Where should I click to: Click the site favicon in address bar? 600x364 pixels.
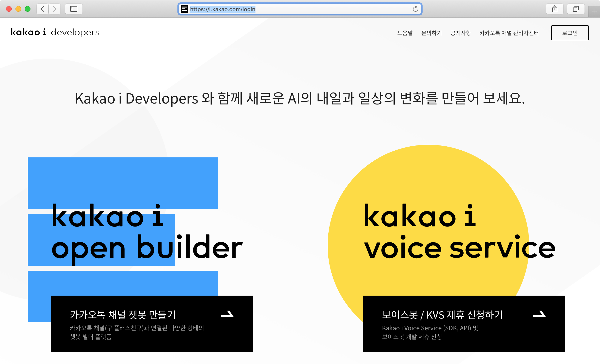[x=184, y=9]
